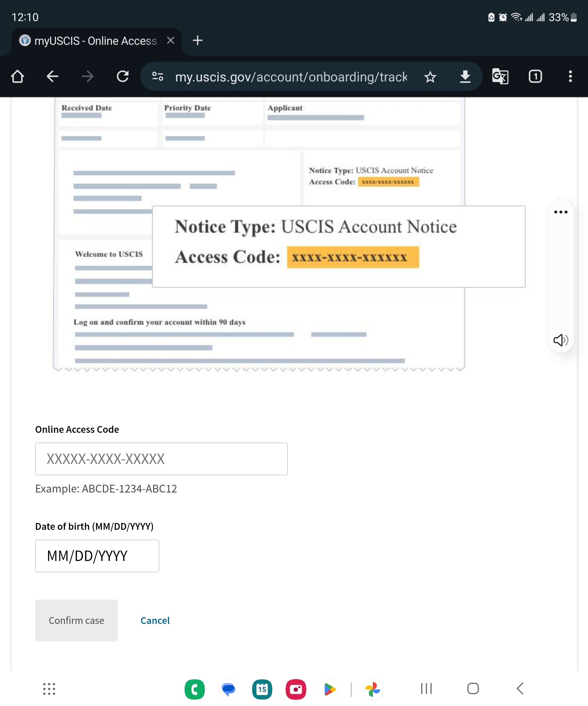Tap the 'Date of birth (MM/DD/YYYY)' label
Image resolution: width=588 pixels, height=706 pixels.
(94, 526)
